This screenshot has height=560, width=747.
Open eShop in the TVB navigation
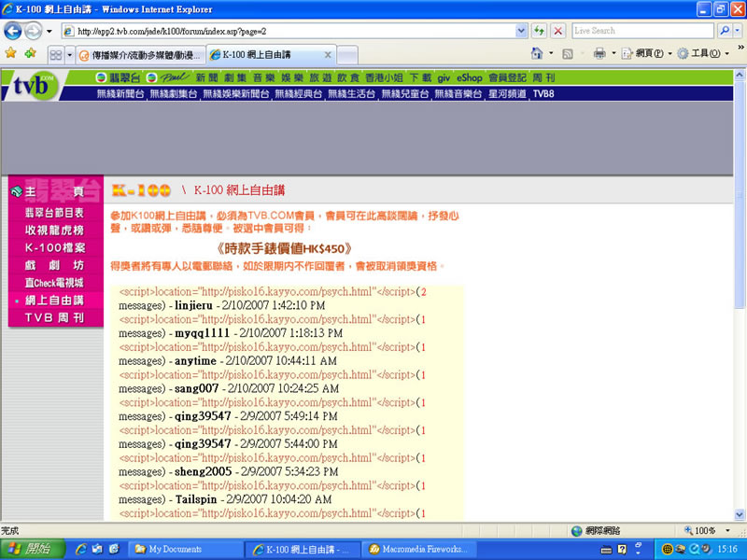coord(470,77)
